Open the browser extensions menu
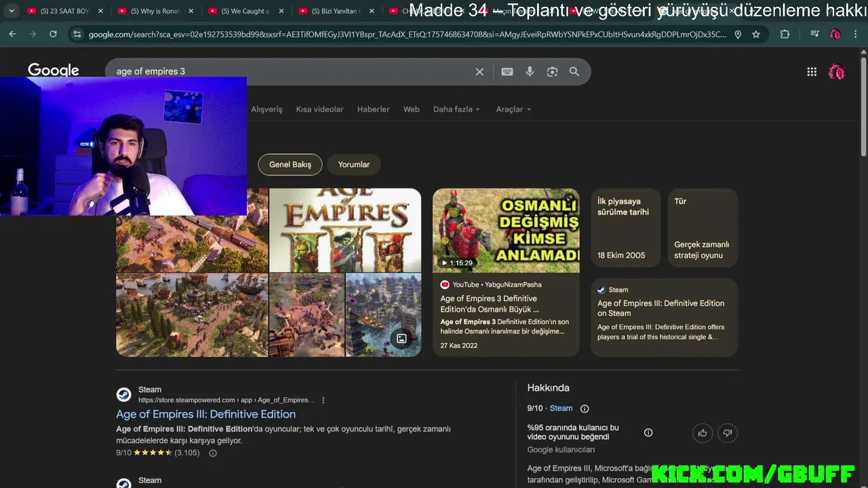Viewport: 868px width, 488px height. point(785,35)
